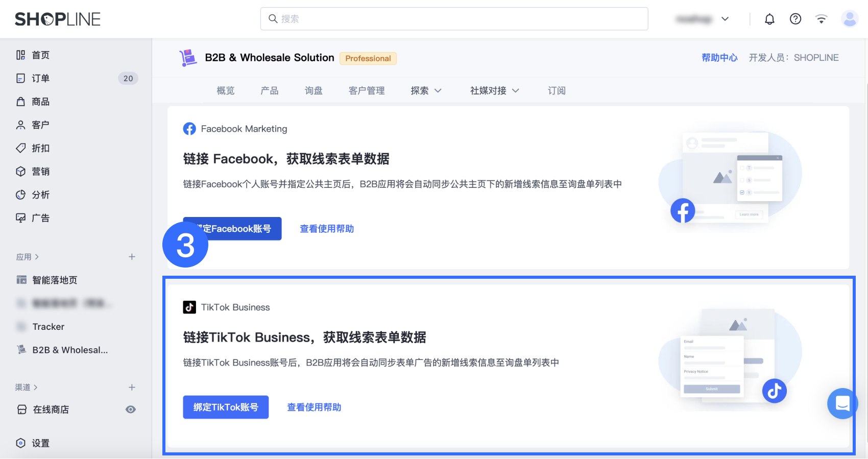Click the 折扣 tag icon
The height and width of the screenshot is (459, 868).
click(x=21, y=148)
